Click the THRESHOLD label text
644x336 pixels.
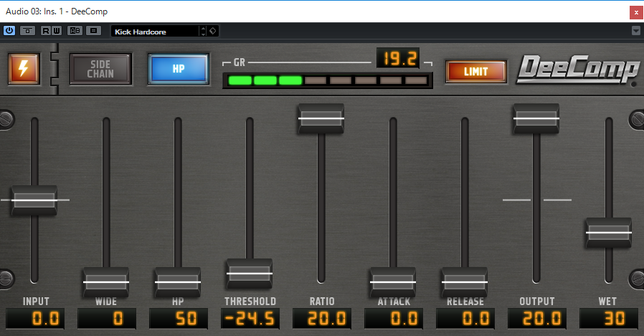click(250, 302)
